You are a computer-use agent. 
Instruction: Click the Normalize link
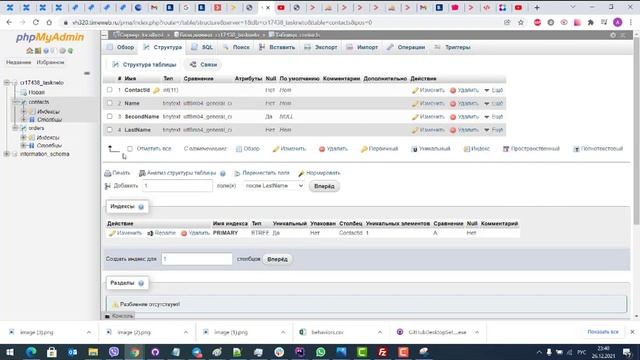click(319, 173)
